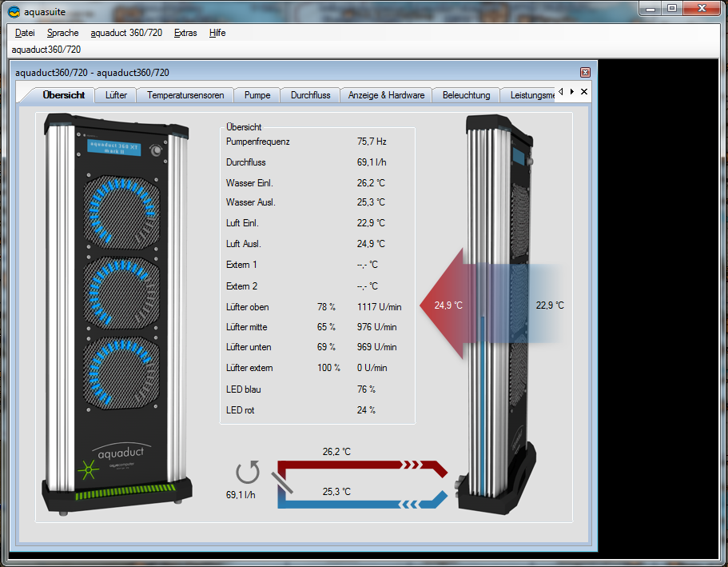
Task: Click the LED rot 24 % value
Action: click(366, 410)
